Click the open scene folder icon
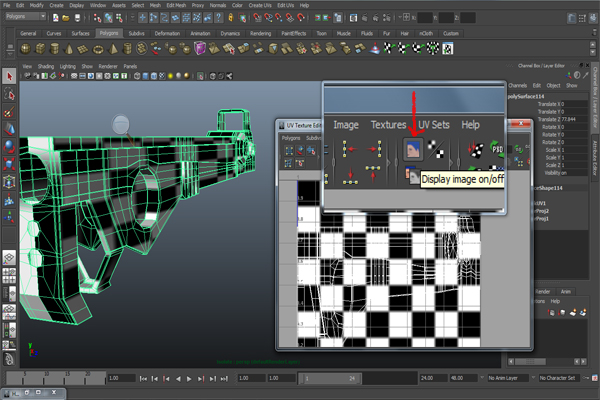 [x=66, y=18]
